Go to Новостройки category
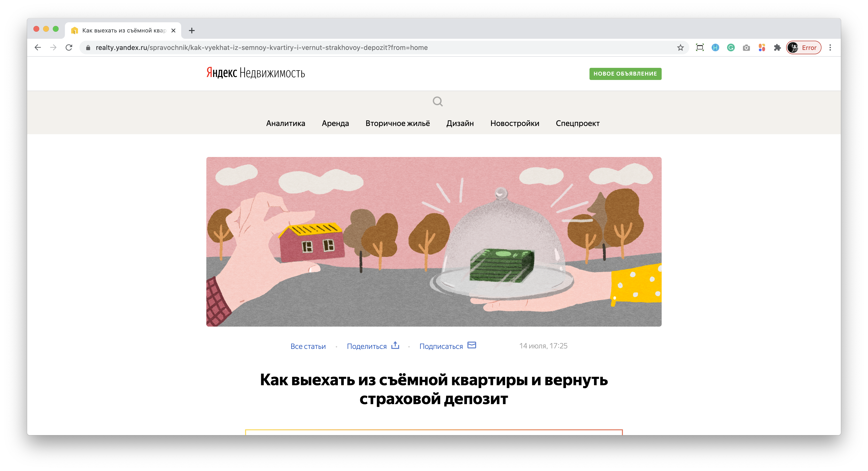The width and height of the screenshot is (868, 471). [x=515, y=123]
